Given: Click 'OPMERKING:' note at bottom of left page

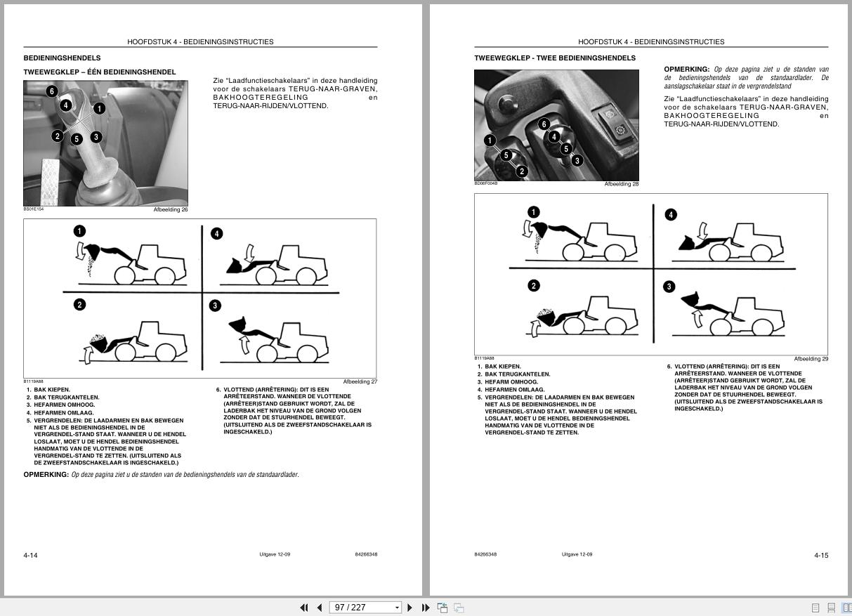Looking at the screenshot, I should click(x=161, y=475).
